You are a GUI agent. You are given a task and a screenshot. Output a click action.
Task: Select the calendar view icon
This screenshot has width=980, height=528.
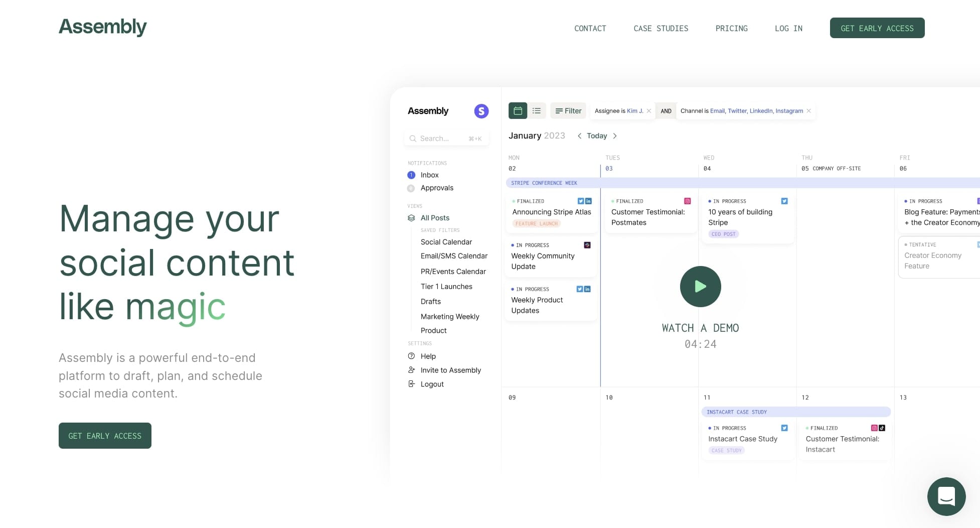pos(518,110)
